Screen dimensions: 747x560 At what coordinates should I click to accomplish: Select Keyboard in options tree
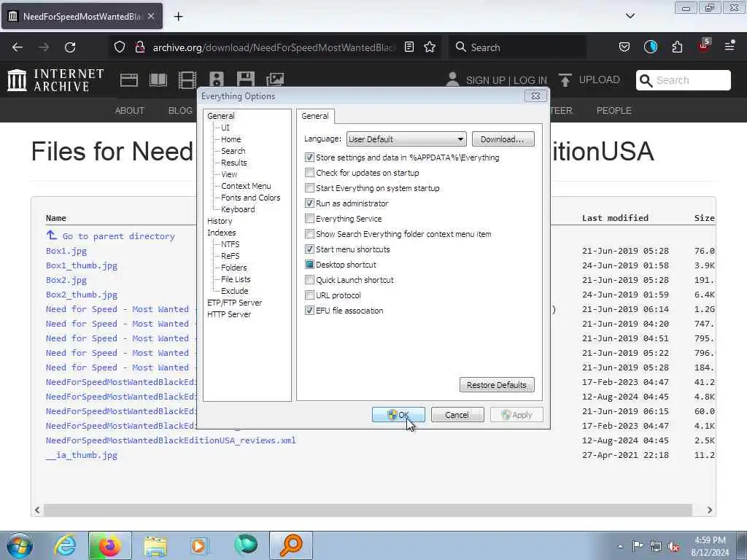tap(238, 209)
